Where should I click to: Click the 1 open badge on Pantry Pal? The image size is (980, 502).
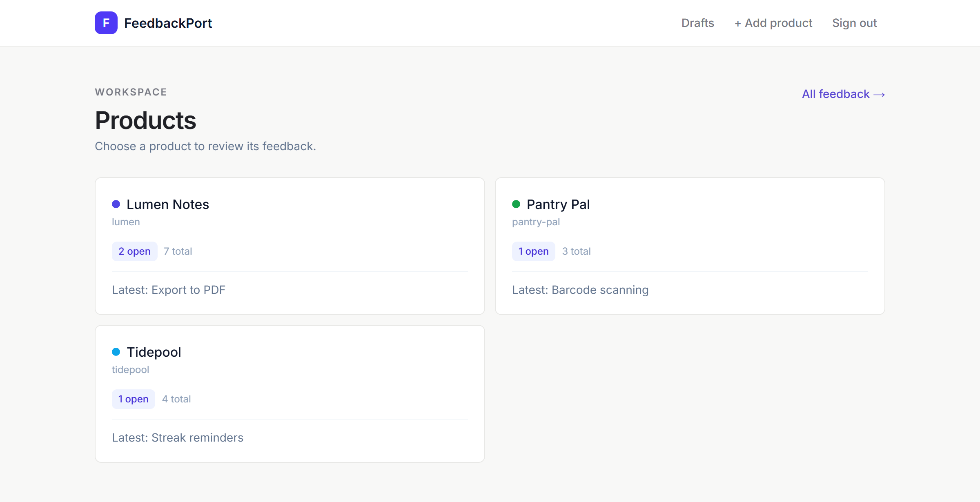coord(534,251)
